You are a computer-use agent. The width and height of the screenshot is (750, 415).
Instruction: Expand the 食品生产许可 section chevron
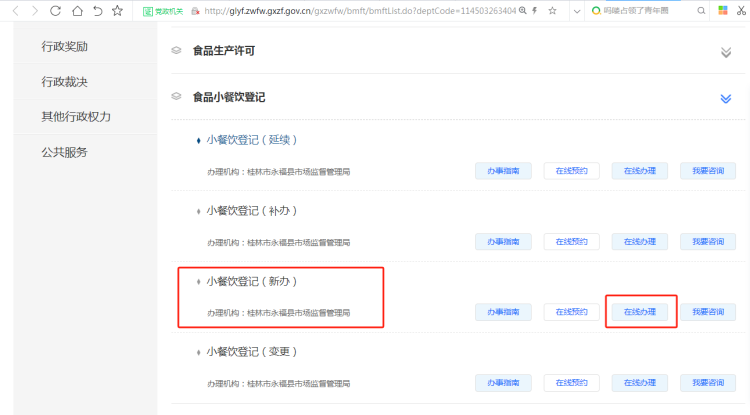point(726,52)
